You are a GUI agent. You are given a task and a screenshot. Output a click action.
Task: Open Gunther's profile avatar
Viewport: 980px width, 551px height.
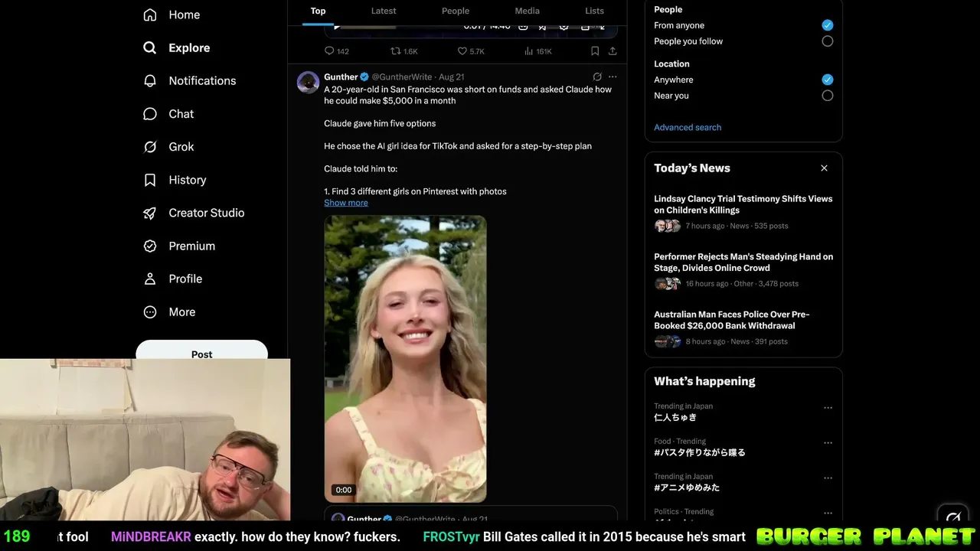point(308,83)
